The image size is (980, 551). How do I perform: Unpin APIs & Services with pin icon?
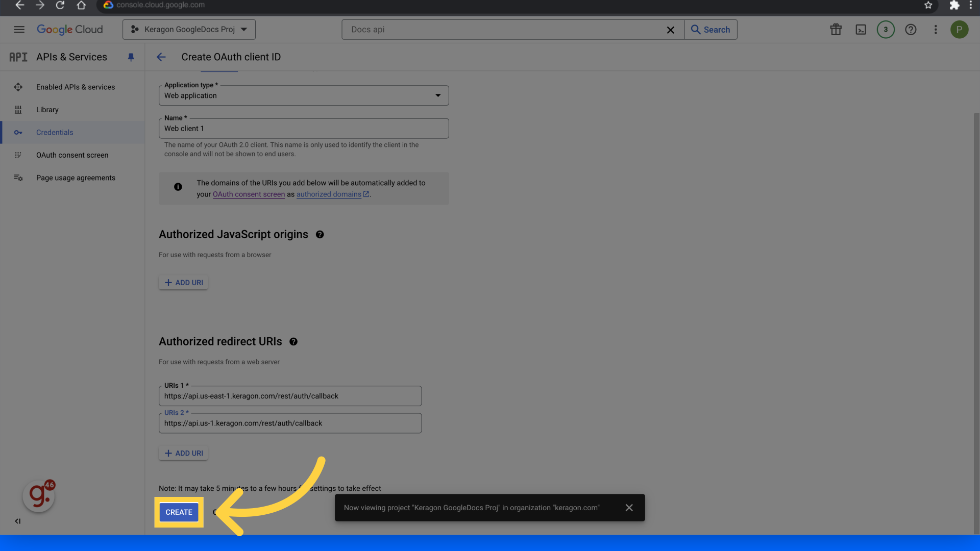click(131, 57)
